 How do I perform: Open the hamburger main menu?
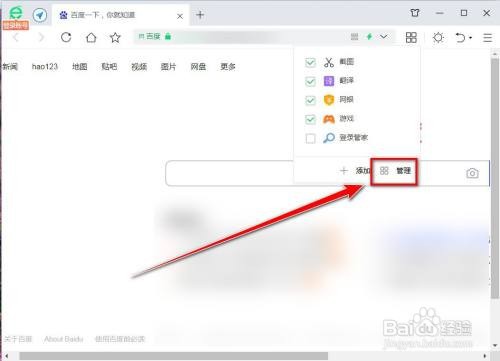pyautogui.click(x=487, y=37)
